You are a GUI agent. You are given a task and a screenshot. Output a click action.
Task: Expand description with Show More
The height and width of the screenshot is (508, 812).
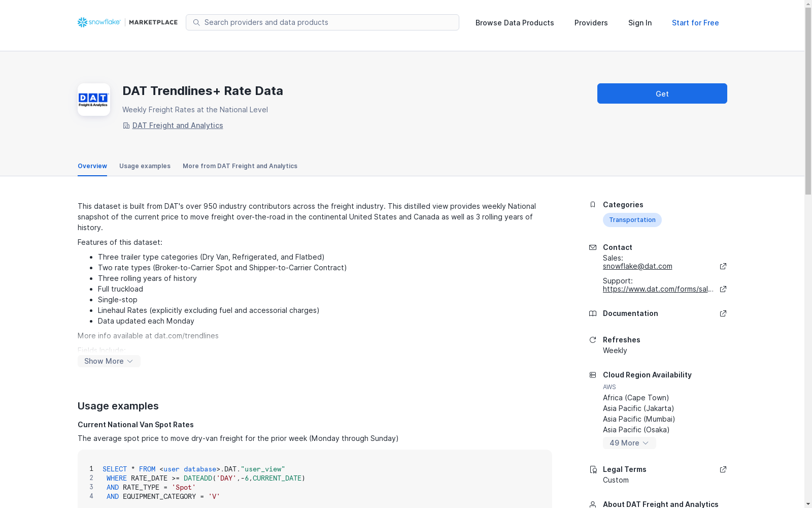[109, 361]
